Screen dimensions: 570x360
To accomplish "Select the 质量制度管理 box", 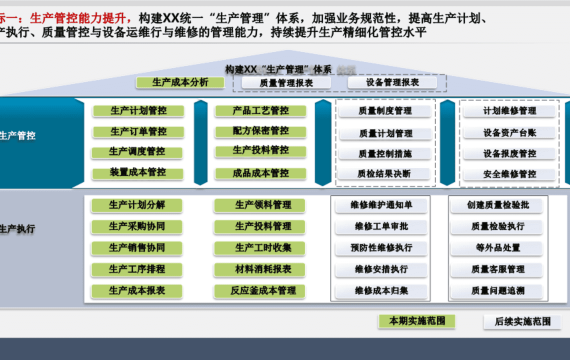I will click(385, 111).
